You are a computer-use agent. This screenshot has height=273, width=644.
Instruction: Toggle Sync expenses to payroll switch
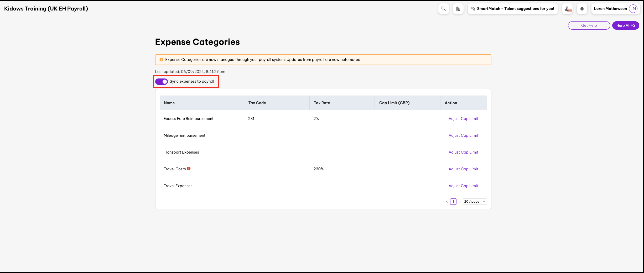[x=161, y=82]
